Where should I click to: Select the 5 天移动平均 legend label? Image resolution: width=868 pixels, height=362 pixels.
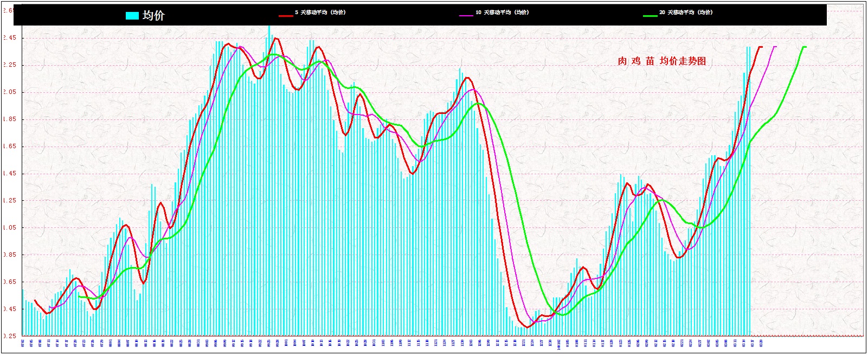pyautogui.click(x=320, y=12)
